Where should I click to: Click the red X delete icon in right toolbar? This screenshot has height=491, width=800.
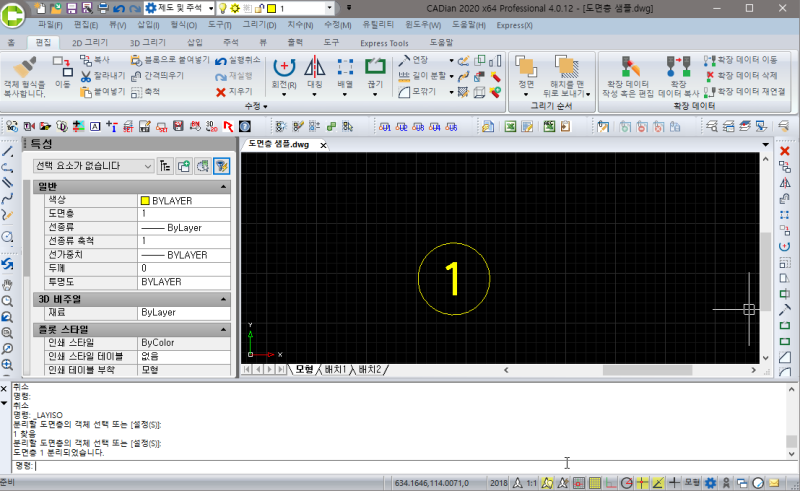[785, 151]
